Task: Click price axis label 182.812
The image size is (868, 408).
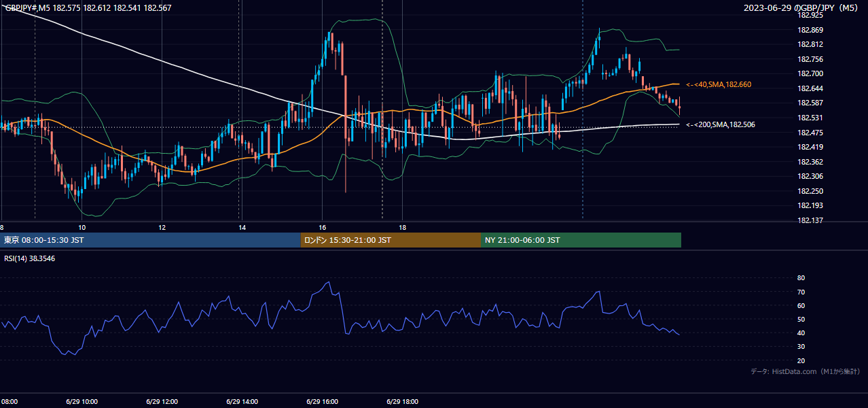Action: [x=810, y=44]
